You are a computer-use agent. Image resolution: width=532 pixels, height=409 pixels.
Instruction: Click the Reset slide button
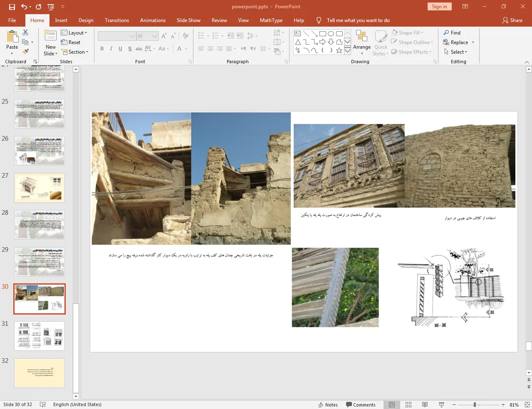click(71, 42)
